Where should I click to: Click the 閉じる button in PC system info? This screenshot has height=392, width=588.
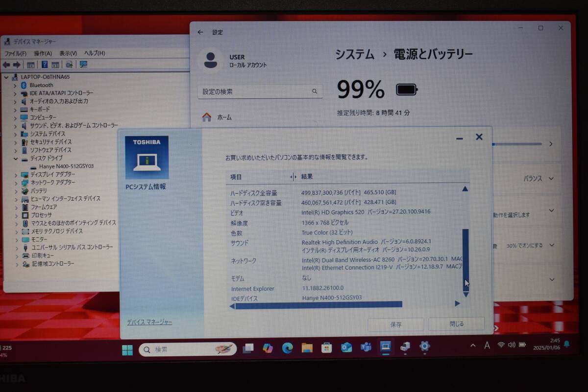point(457,324)
